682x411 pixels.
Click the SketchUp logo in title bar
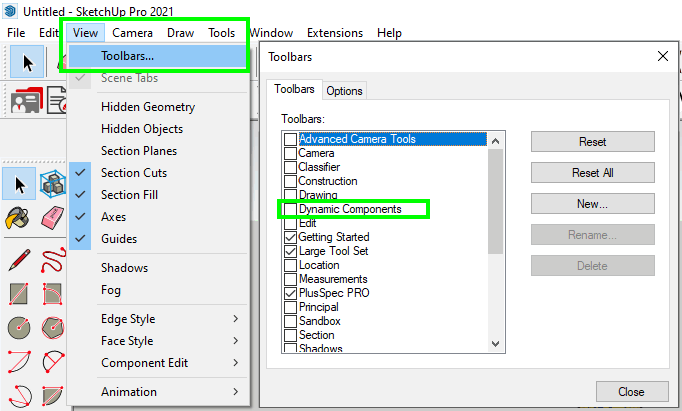pyautogui.click(x=10, y=11)
